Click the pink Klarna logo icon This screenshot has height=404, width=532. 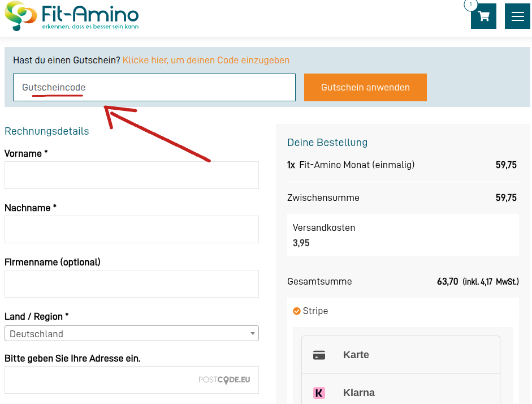click(x=319, y=393)
